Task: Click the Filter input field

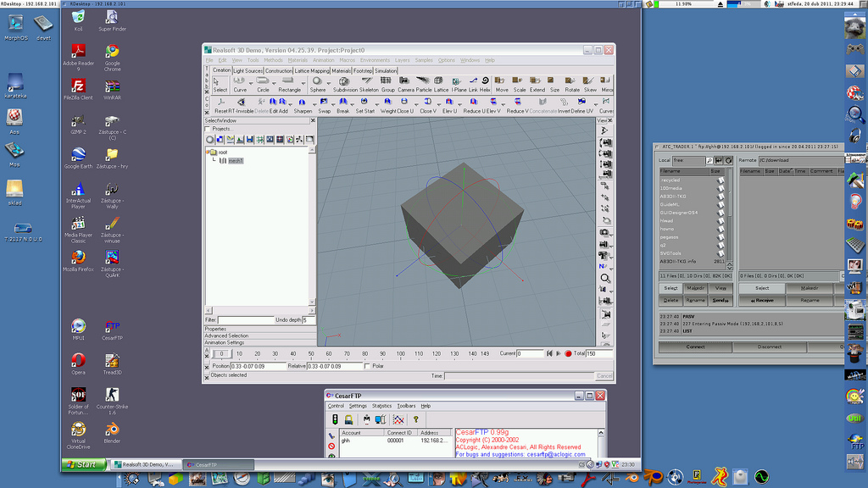Action: click(x=245, y=319)
